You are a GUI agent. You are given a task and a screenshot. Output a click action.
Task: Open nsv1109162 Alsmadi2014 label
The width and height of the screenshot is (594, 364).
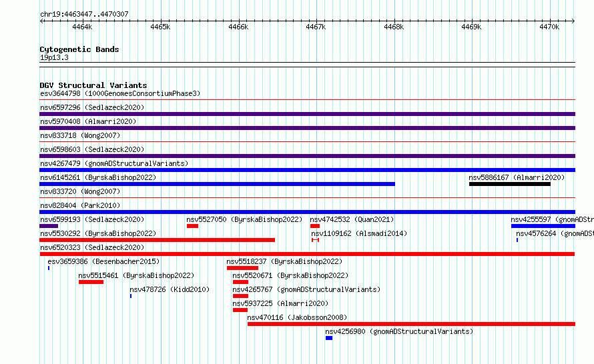coord(359,233)
